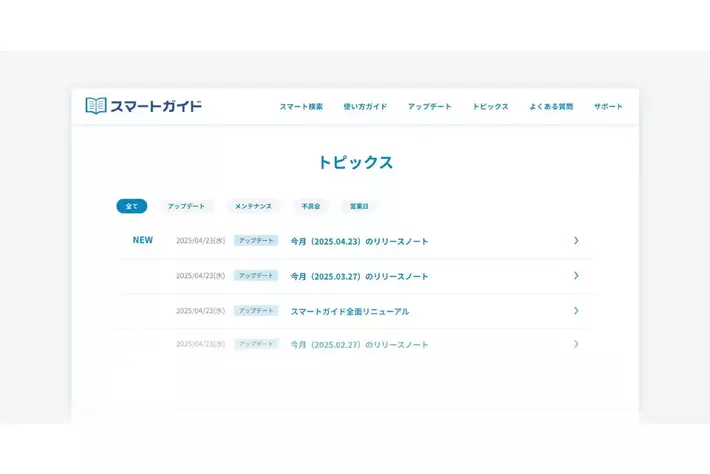Screen dimensions: 710x474
Task: Open the アップデート navigation item
Action: click(x=429, y=107)
